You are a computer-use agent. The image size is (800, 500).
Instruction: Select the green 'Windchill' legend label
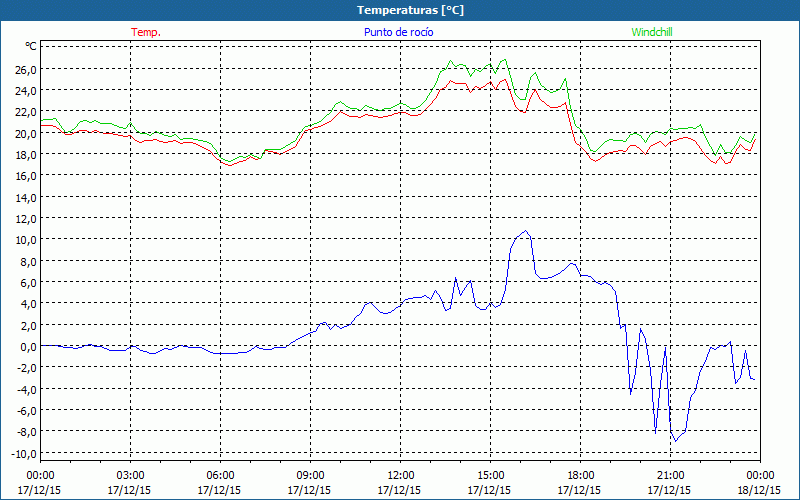click(x=652, y=32)
